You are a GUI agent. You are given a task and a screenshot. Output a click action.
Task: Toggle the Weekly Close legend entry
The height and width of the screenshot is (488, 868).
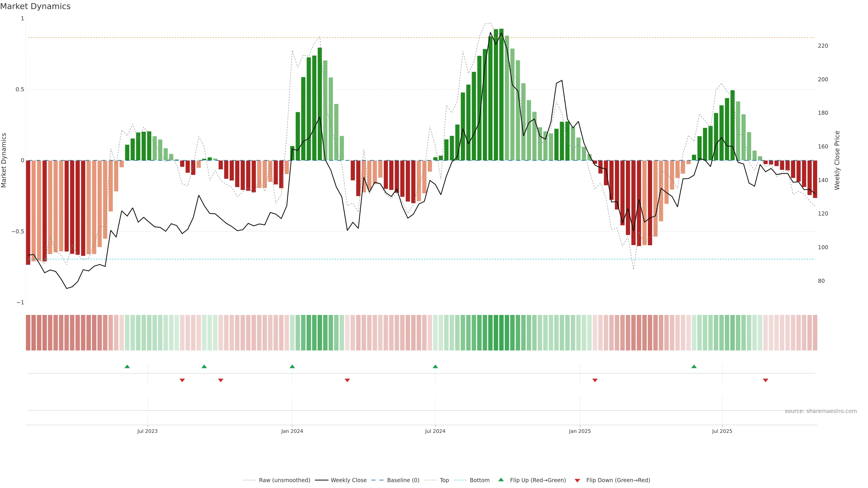348,480
